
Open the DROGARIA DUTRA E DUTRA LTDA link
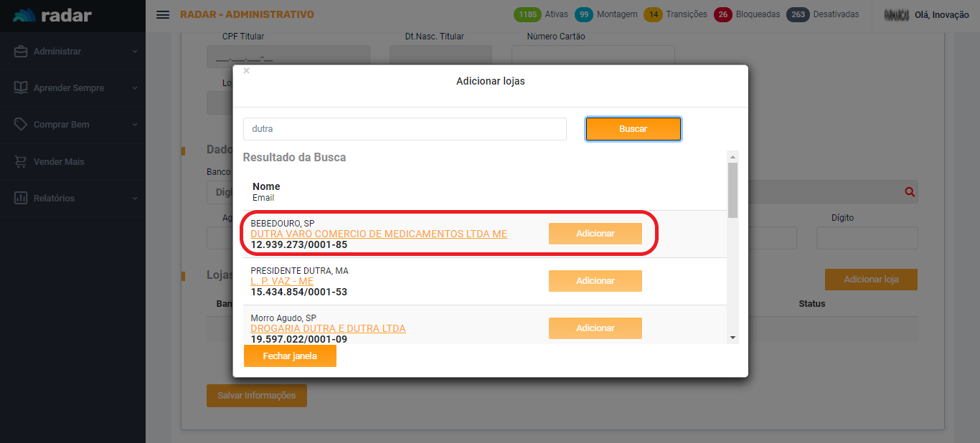pos(328,328)
